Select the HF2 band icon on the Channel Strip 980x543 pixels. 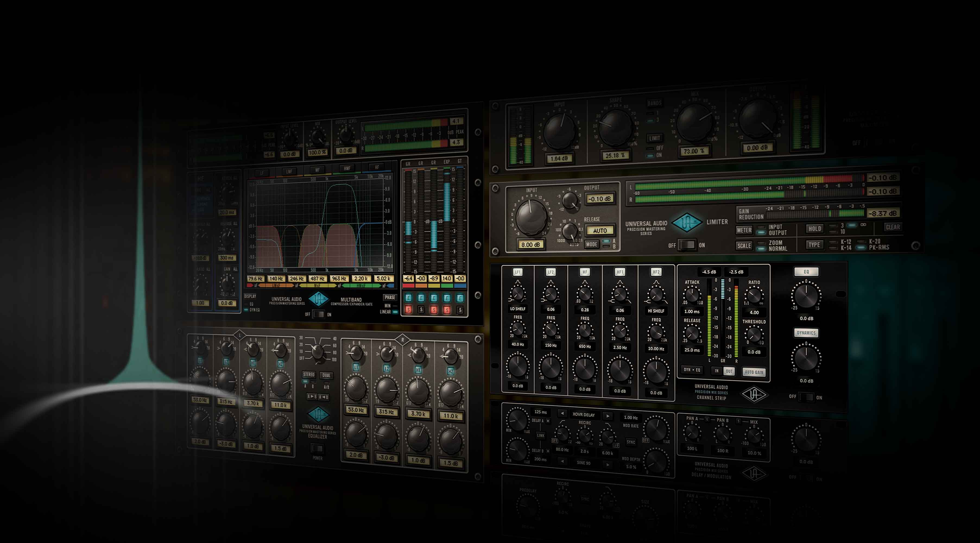(656, 272)
